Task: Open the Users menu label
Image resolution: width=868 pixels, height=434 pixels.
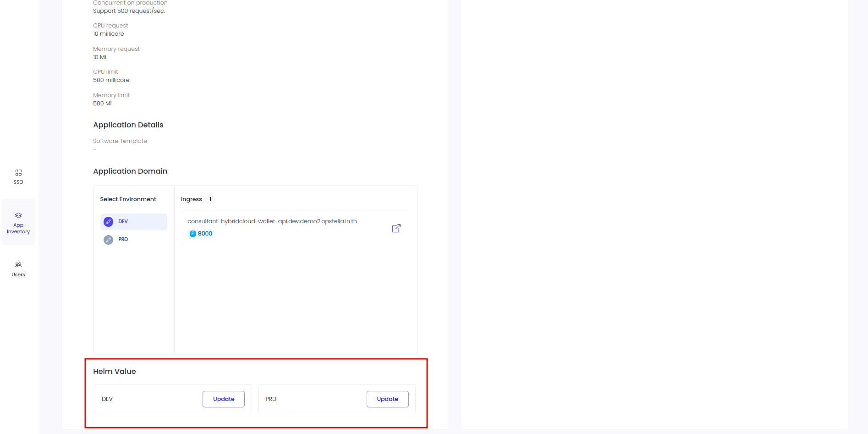Action: (18, 275)
